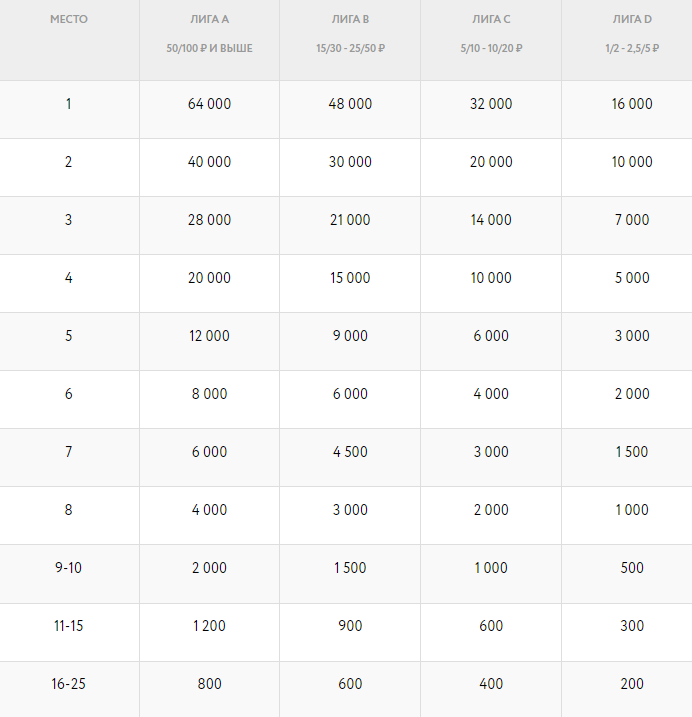The width and height of the screenshot is (692, 717).
Task: Click the 16 000 cell in Лига D
Action: point(631,104)
